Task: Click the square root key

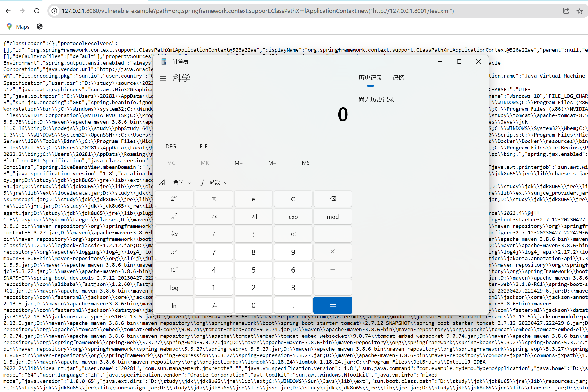Action: point(174,234)
